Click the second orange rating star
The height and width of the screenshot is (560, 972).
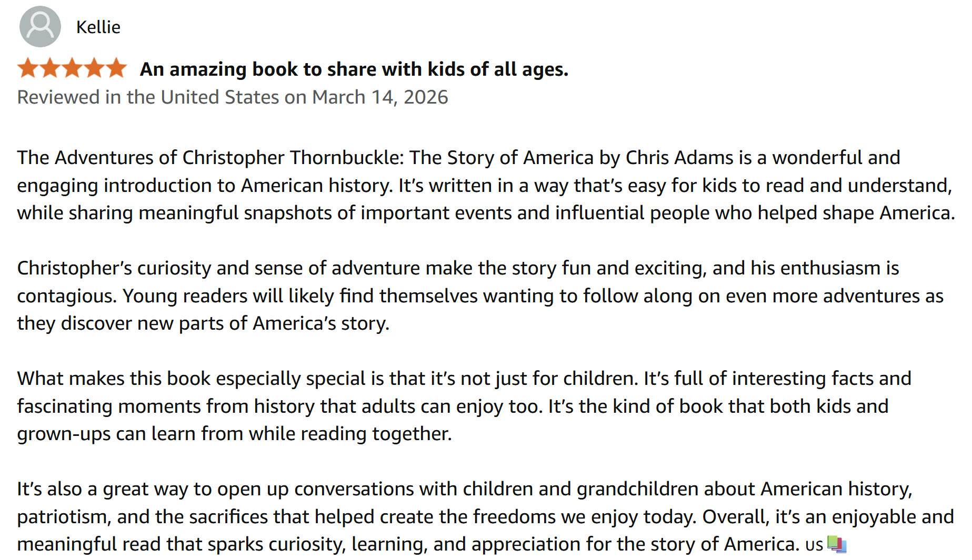coord(50,69)
